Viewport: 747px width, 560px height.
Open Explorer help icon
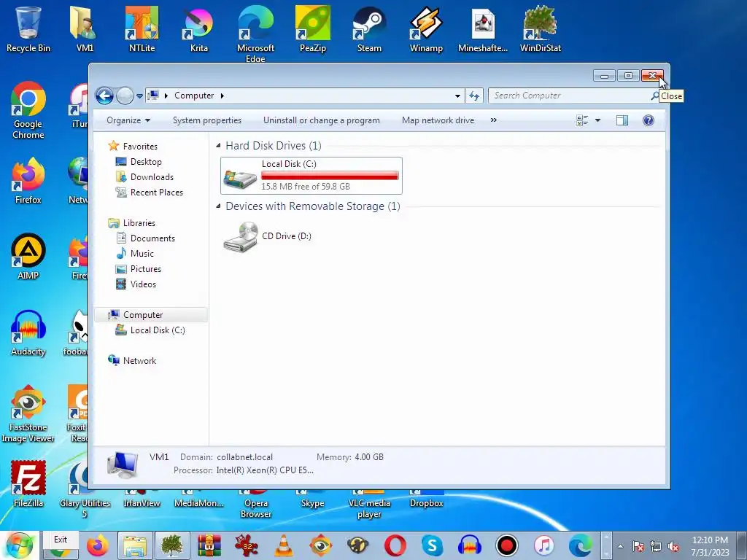coord(648,120)
